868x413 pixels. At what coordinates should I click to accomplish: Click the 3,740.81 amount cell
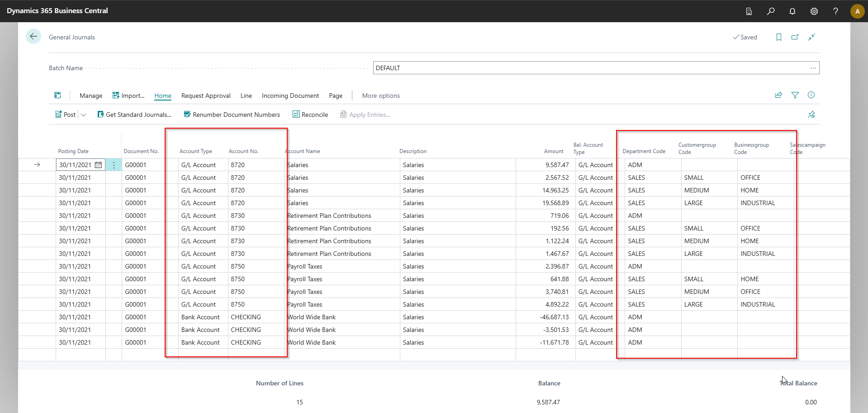tap(545, 292)
